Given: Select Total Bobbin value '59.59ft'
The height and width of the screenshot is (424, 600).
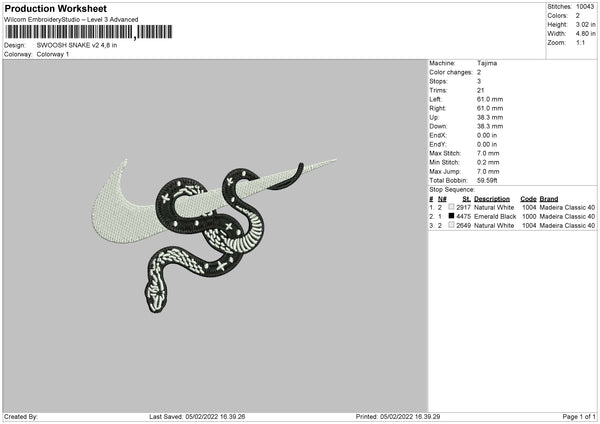Looking at the screenshot, I should pos(487,180).
